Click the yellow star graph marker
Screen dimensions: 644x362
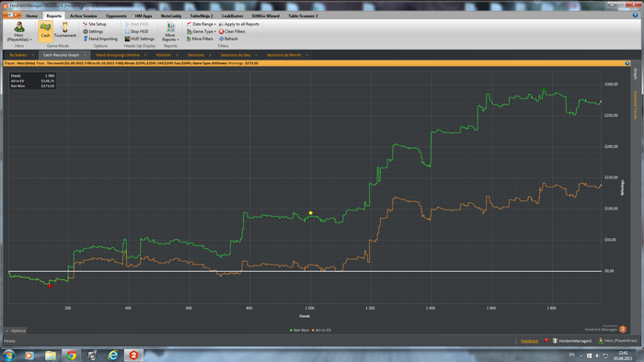tap(311, 213)
